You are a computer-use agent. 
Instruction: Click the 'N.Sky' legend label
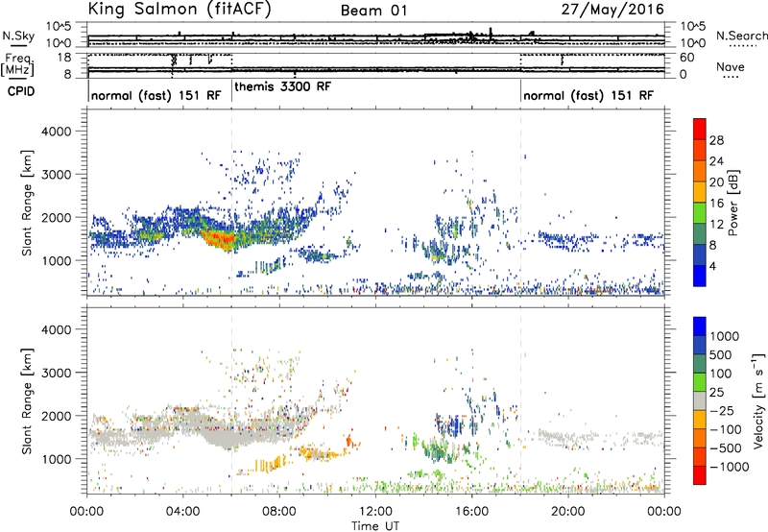(18, 36)
